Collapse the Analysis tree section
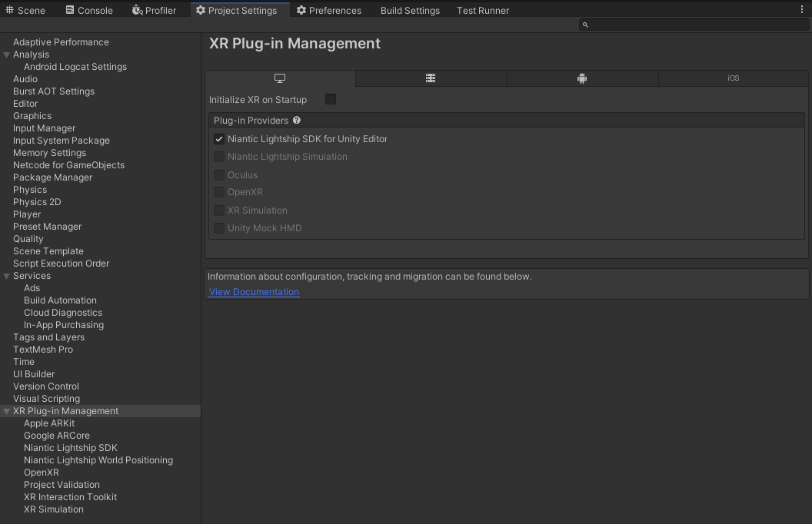 7,55
